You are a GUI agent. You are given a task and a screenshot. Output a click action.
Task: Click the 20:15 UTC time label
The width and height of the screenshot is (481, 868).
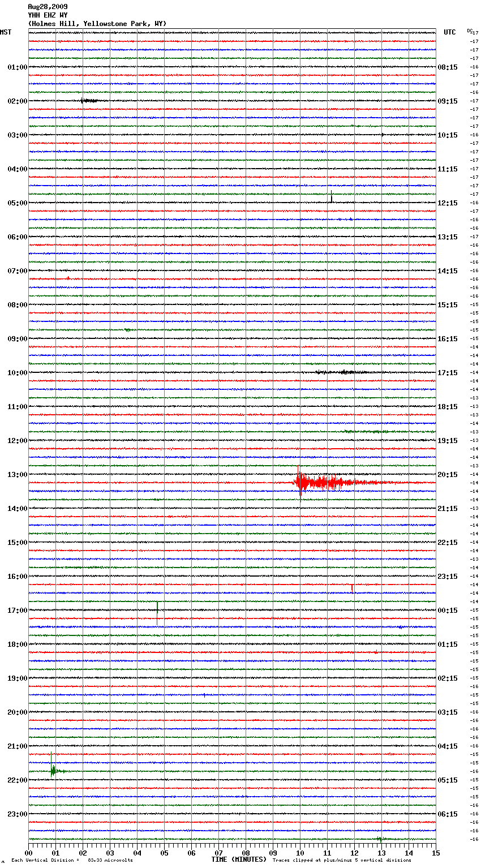pyautogui.click(x=448, y=475)
